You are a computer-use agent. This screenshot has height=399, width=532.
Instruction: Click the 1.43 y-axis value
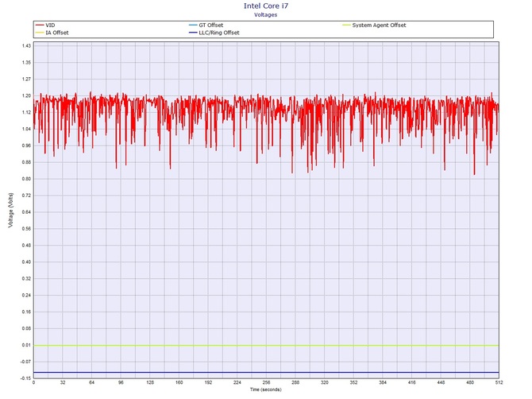click(x=27, y=46)
